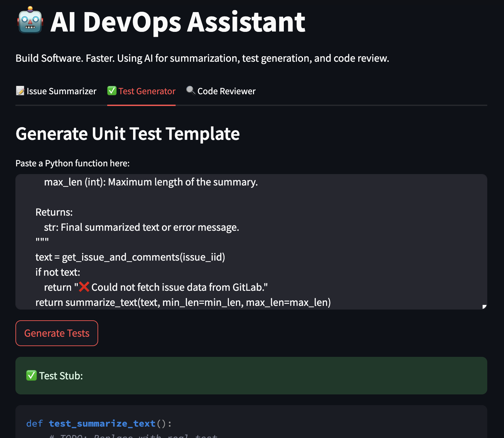Click the robot emoji in the header
The height and width of the screenshot is (438, 504).
point(30,21)
